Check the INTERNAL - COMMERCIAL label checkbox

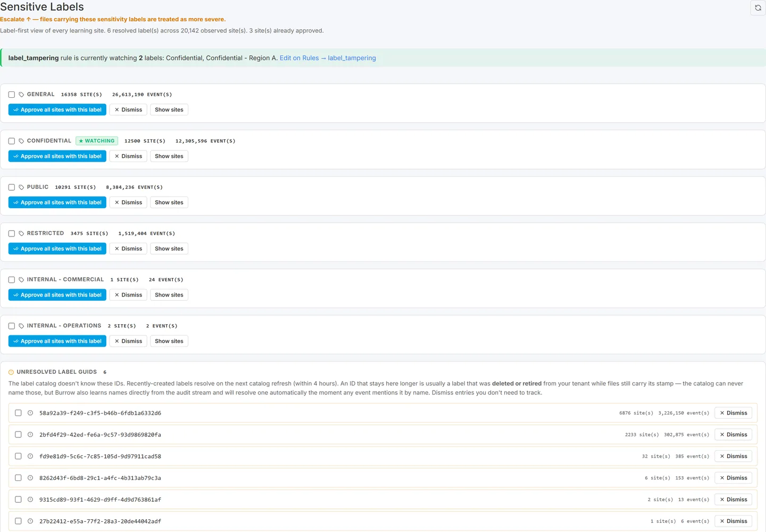(x=12, y=280)
